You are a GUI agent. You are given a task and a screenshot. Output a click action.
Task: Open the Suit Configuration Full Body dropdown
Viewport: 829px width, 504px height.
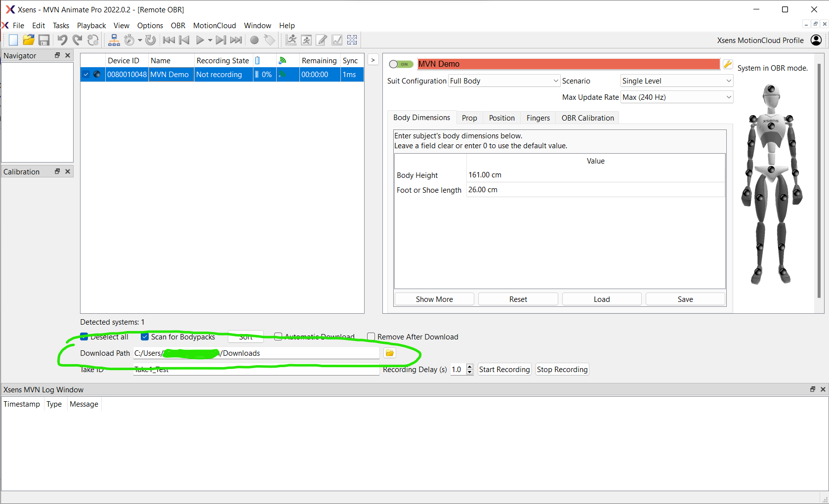pyautogui.click(x=504, y=81)
